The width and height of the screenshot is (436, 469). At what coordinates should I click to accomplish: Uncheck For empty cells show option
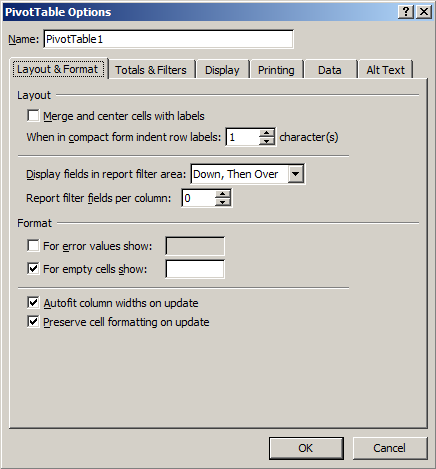(x=33, y=269)
